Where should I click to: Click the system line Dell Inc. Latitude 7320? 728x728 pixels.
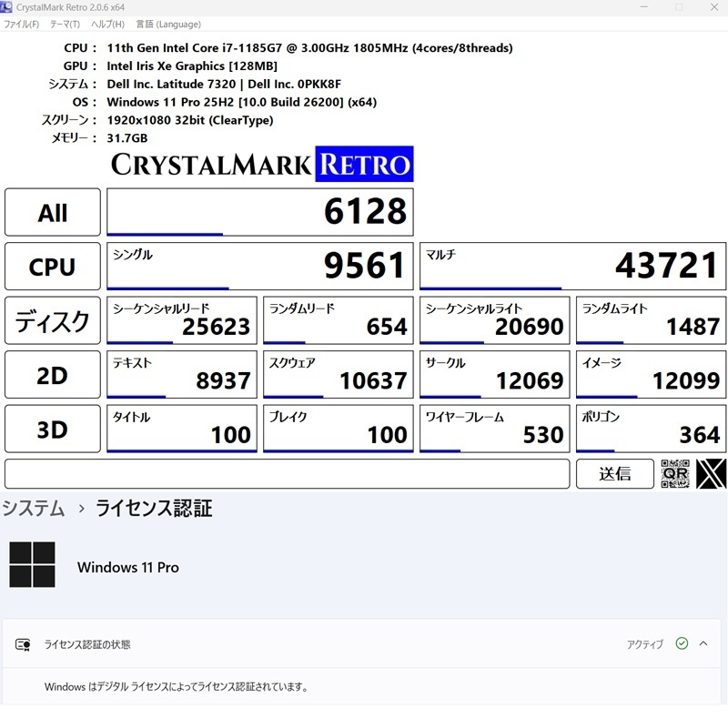point(224,84)
